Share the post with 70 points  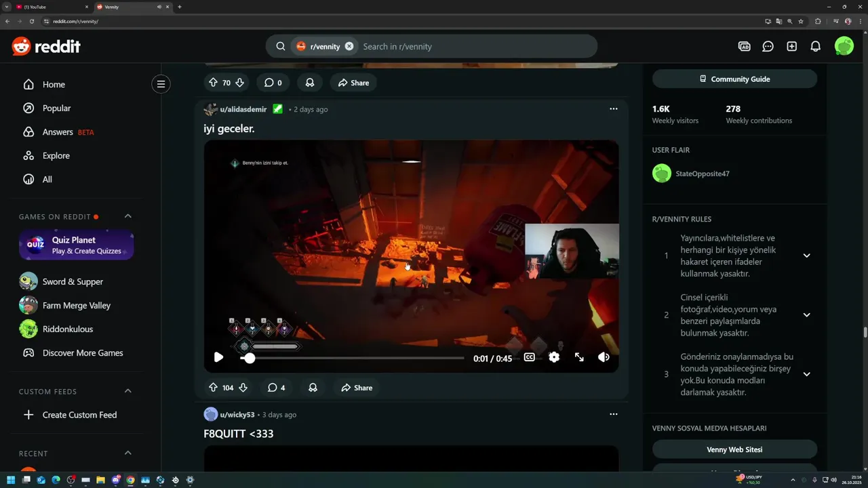click(353, 83)
